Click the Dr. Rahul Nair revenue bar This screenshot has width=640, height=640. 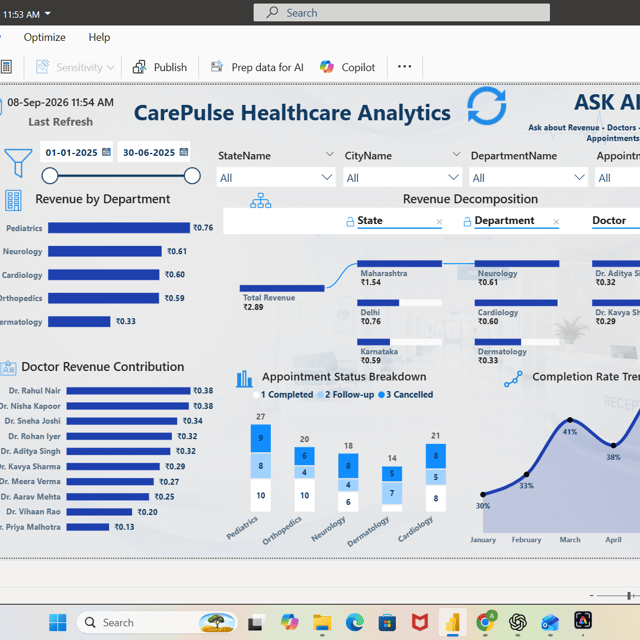129,391
